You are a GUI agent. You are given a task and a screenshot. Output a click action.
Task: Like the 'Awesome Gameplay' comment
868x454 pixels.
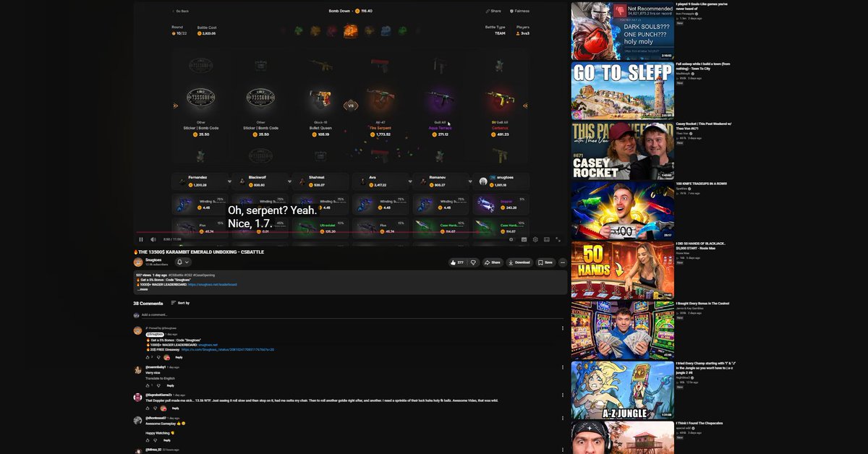pyautogui.click(x=148, y=440)
